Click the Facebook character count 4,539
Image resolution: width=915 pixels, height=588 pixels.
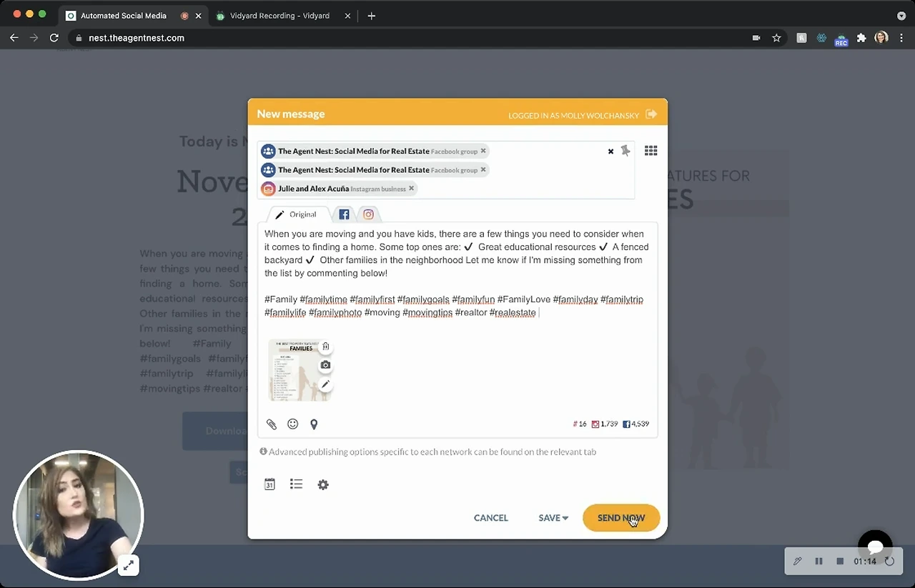(635, 424)
